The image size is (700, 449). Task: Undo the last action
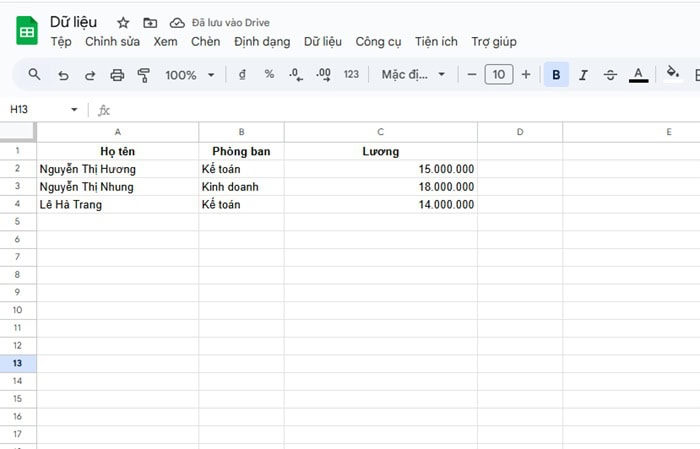[x=63, y=75]
